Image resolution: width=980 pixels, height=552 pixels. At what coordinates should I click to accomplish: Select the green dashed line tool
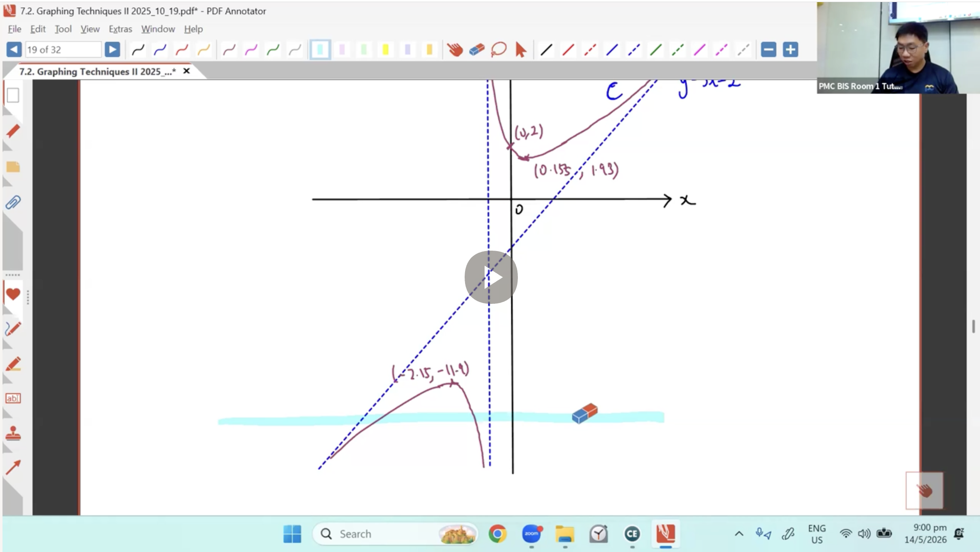(677, 50)
